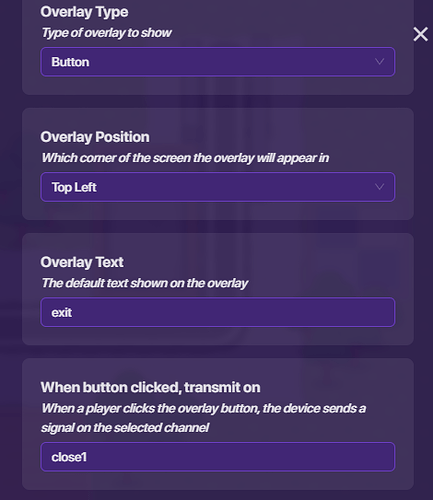Screen dimensions: 433x500
Task: Place cursor on the "exit" text
Action: 62,312
